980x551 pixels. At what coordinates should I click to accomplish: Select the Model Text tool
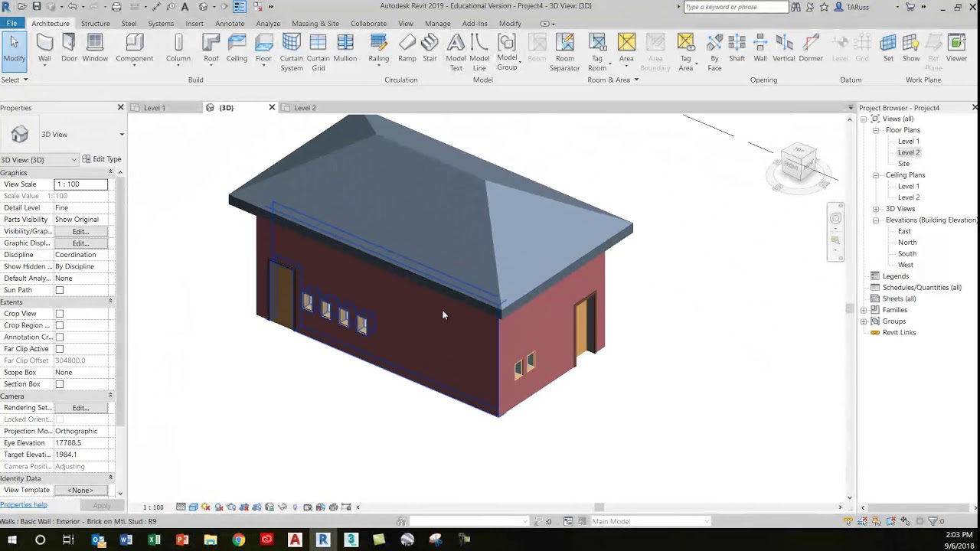pyautogui.click(x=456, y=52)
